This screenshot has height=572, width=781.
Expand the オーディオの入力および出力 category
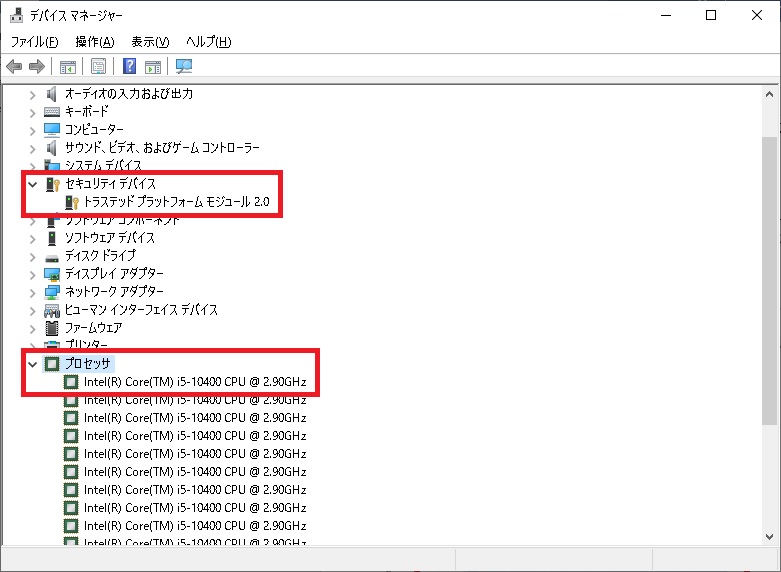click(x=32, y=94)
